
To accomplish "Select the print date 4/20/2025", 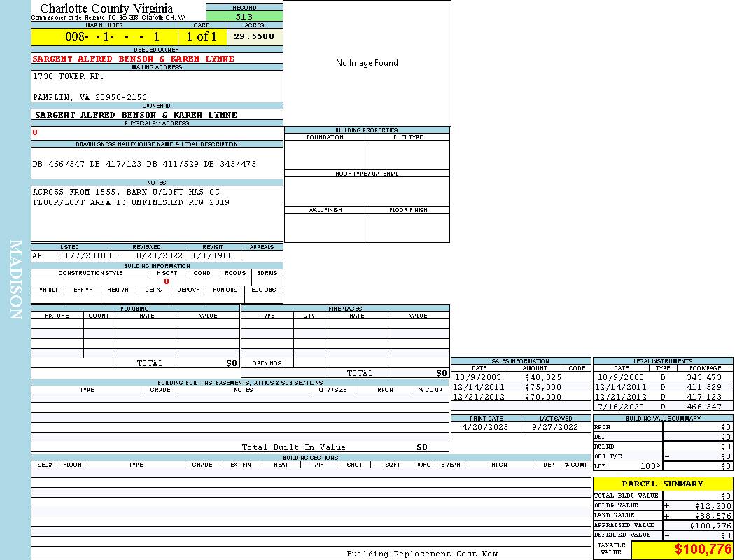I will 486,426.
